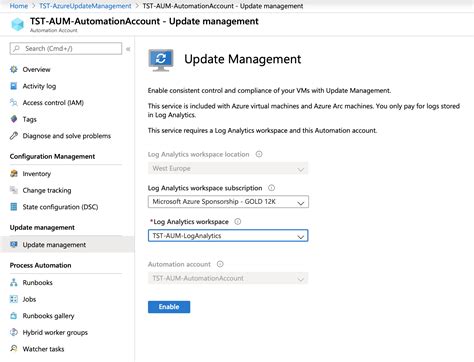Click the large Update Management monitor icon

click(161, 60)
